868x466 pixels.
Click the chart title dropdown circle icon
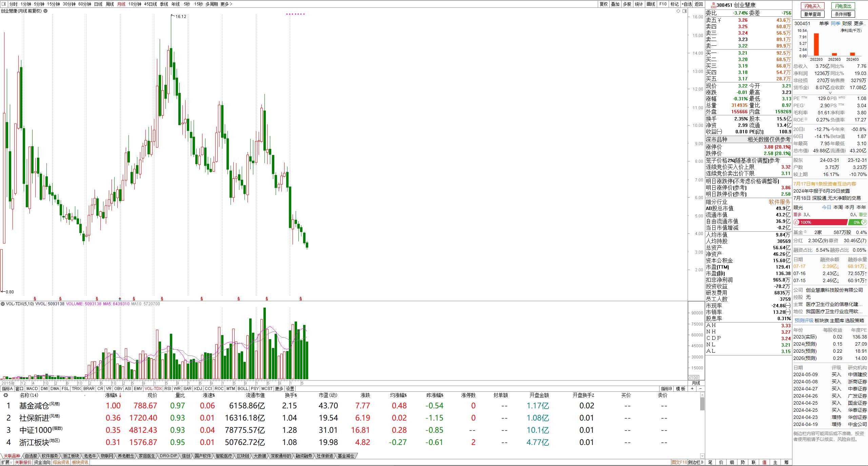(x=45, y=11)
